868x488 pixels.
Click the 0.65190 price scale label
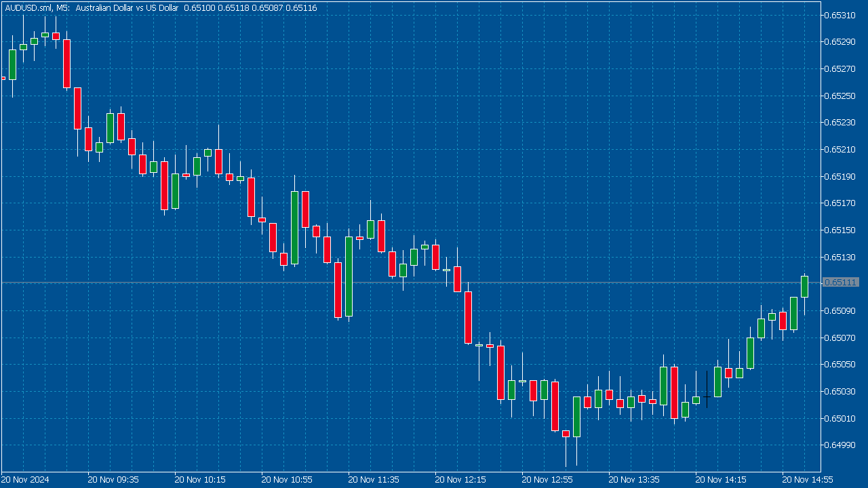point(841,176)
